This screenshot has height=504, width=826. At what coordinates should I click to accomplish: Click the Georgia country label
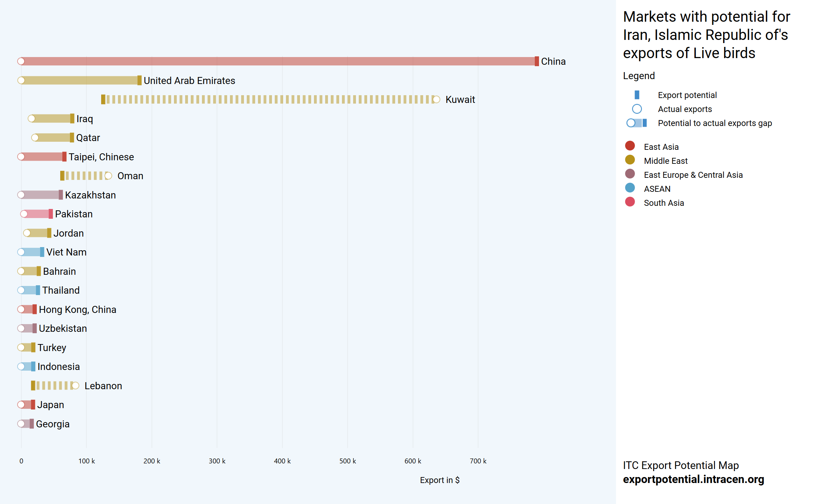point(52,424)
